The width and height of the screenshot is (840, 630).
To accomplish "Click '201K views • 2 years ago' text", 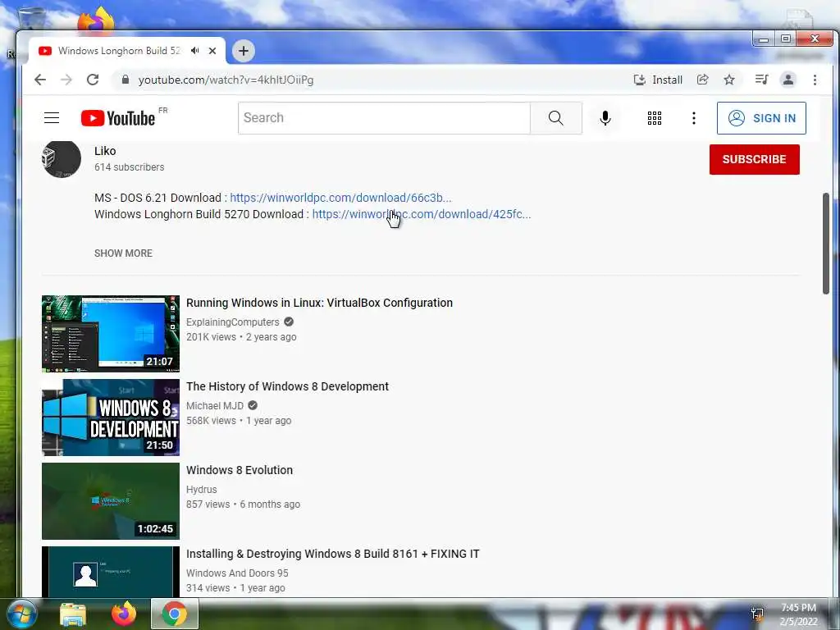I will (x=241, y=337).
